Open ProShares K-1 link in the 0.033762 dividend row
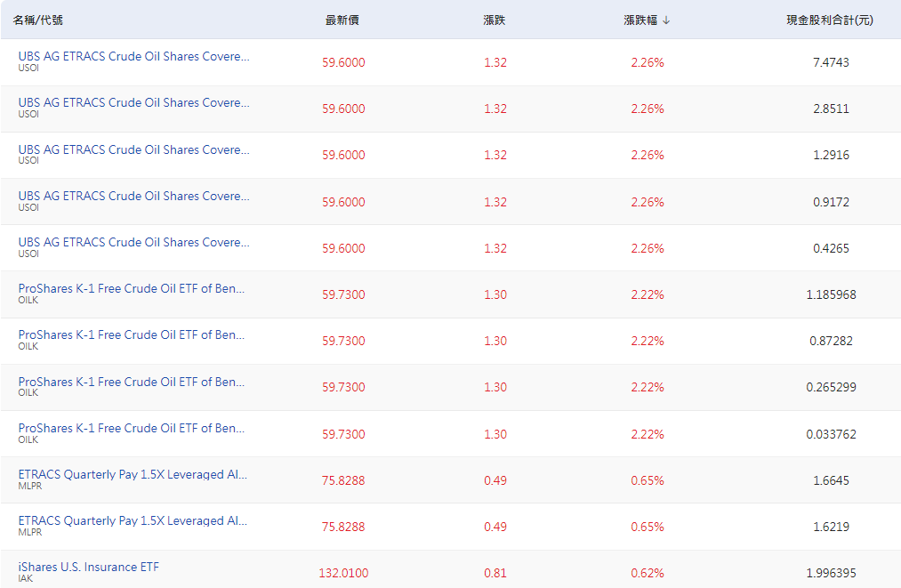The width and height of the screenshot is (901, 588). pos(132,428)
